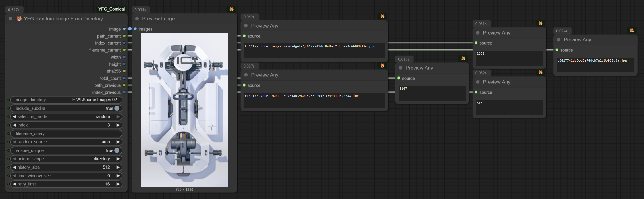Screen dimensions: 644x199
Task: Collapse the 2358 Preview Any node
Action: [x=478, y=33]
